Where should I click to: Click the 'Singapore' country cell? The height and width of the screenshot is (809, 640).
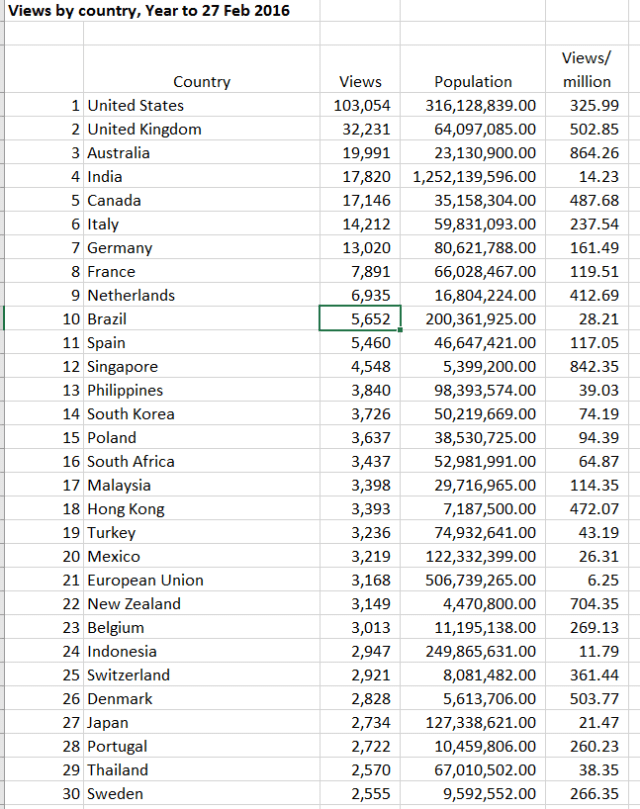tap(122, 367)
